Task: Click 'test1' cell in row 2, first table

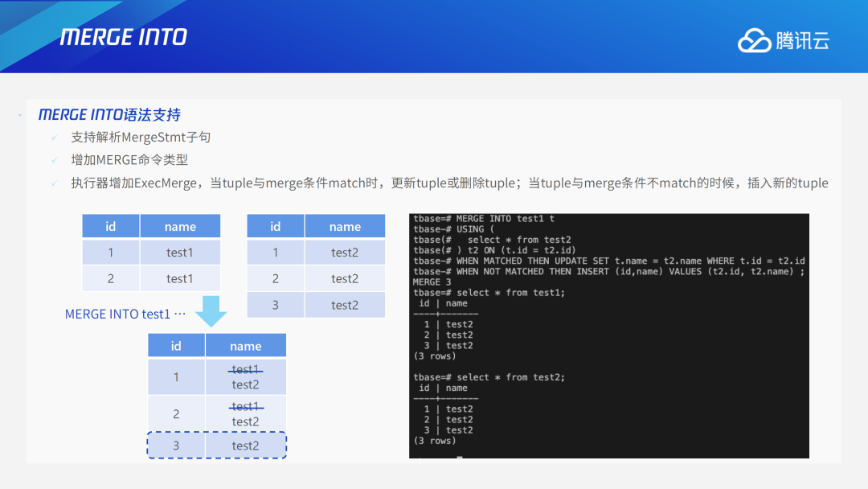Action: click(180, 278)
